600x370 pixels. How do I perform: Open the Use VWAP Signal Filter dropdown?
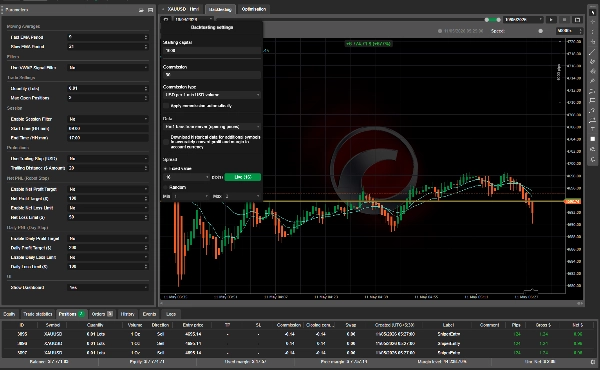[x=108, y=68]
